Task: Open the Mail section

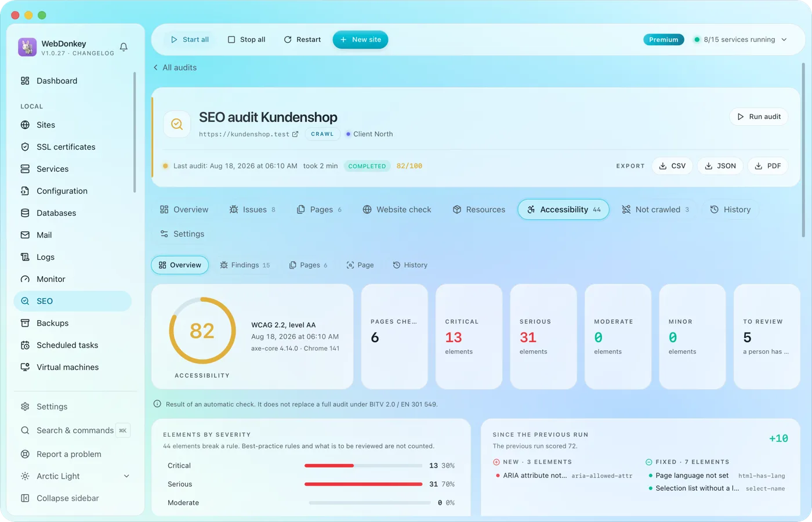Action: click(72, 235)
